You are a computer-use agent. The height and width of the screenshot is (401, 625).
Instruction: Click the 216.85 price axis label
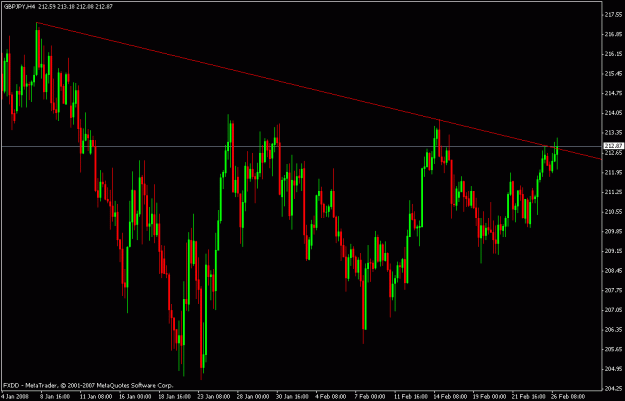614,34
